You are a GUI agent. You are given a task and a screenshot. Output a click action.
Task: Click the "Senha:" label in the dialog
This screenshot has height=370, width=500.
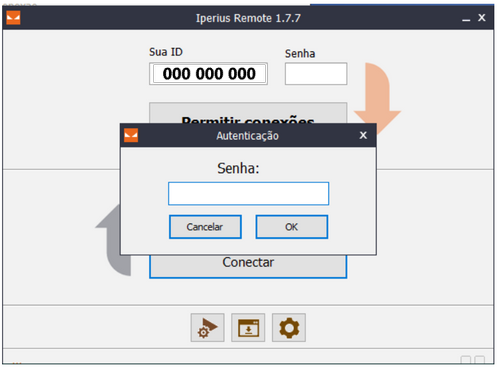coord(238,168)
